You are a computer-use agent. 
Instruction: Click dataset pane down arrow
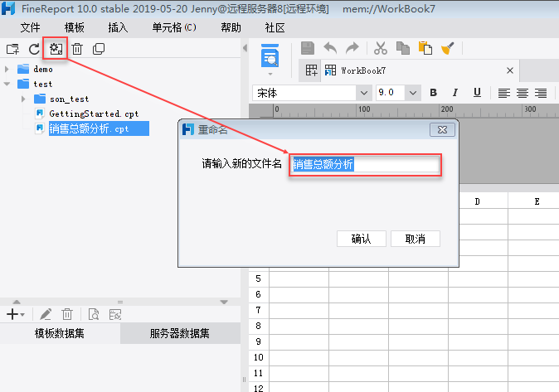pos(224,302)
